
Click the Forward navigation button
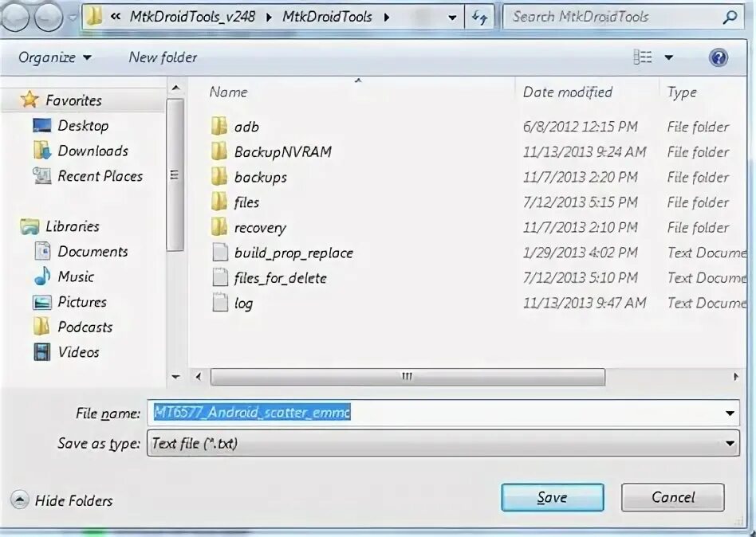coord(49,18)
